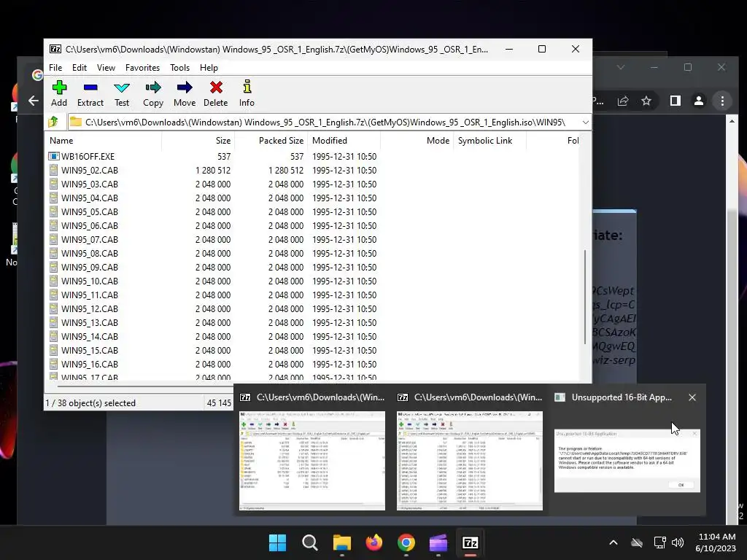Select file WIN95_11.CAB
Screen dimensions: 747x560
(90, 295)
